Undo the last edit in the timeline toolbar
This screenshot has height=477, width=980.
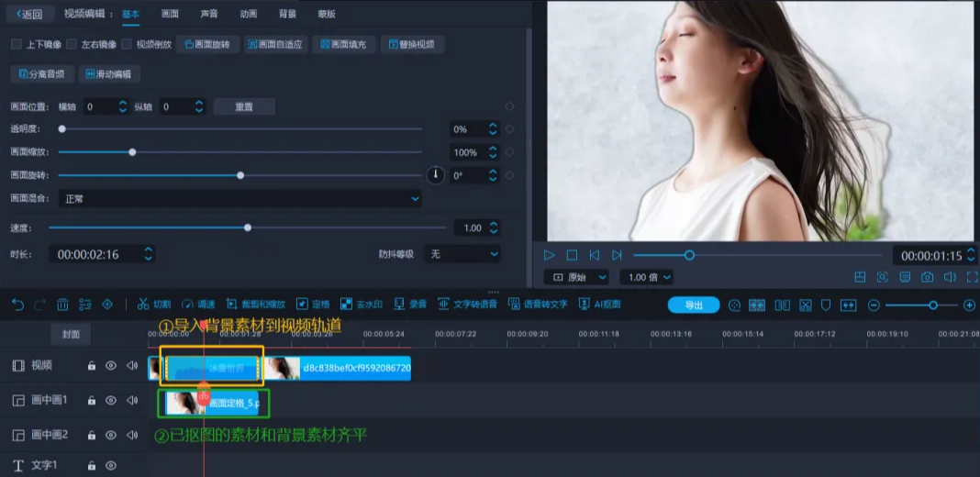point(17,305)
